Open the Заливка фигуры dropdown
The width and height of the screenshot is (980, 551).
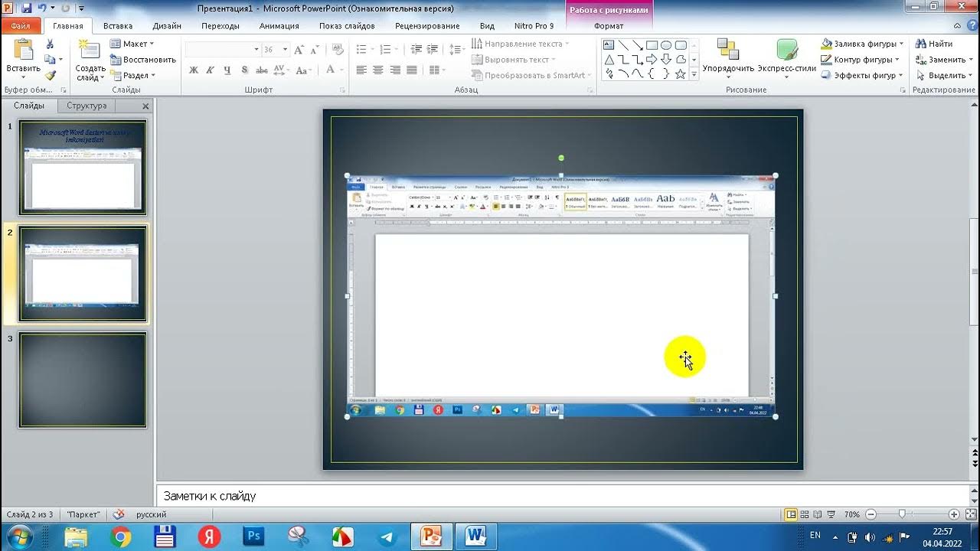pos(862,44)
